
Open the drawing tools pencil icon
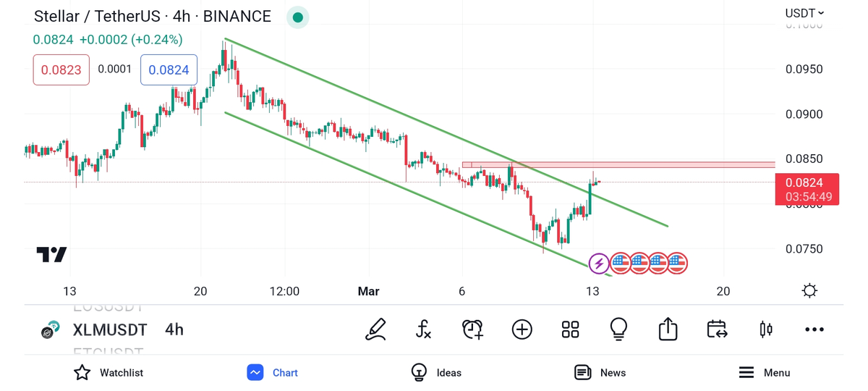pyautogui.click(x=375, y=329)
